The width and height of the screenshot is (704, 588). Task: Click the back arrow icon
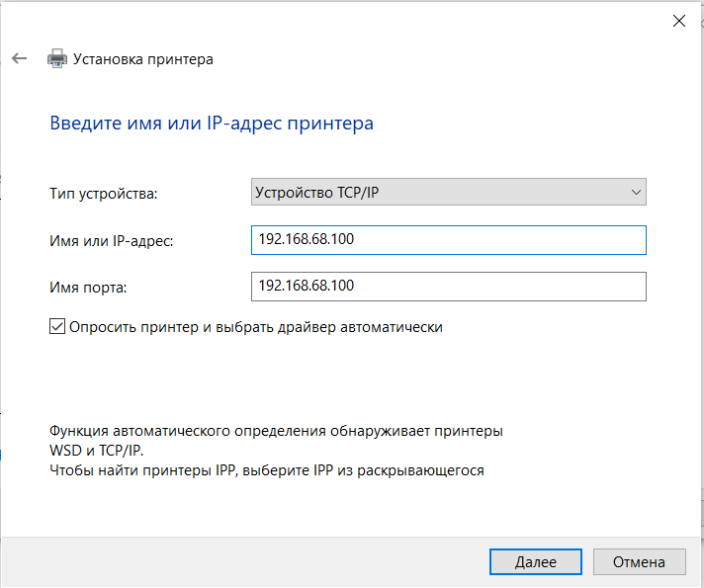click(x=19, y=59)
